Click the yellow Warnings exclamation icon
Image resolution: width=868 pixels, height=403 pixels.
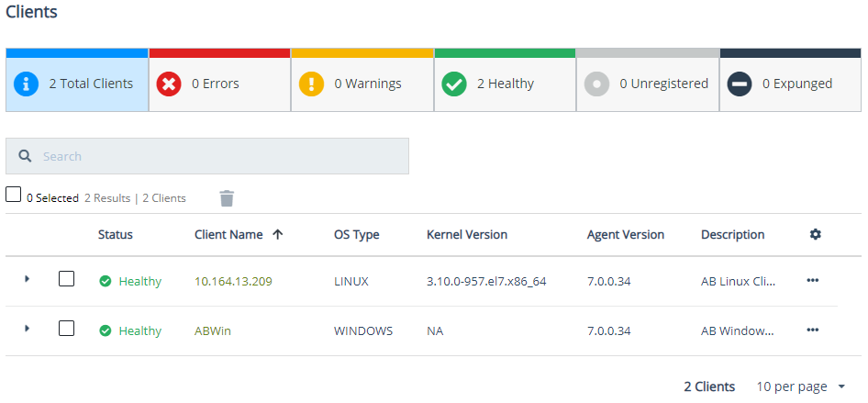pos(312,84)
